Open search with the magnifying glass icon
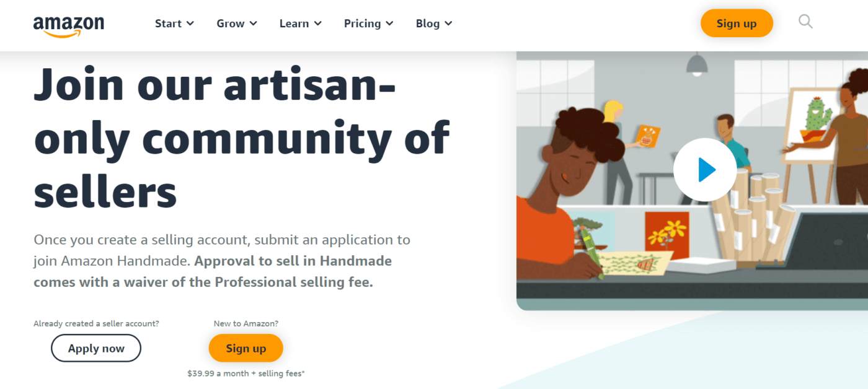 [x=805, y=22]
